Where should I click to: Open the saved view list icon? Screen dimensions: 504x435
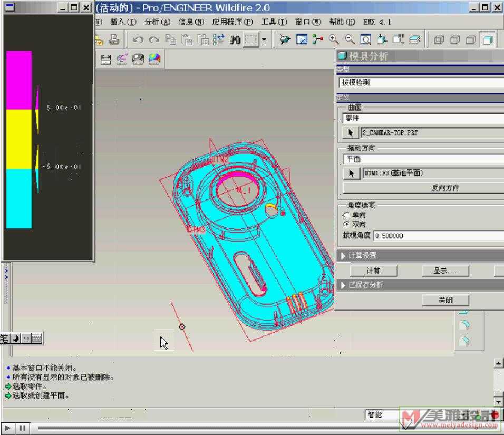398,40
